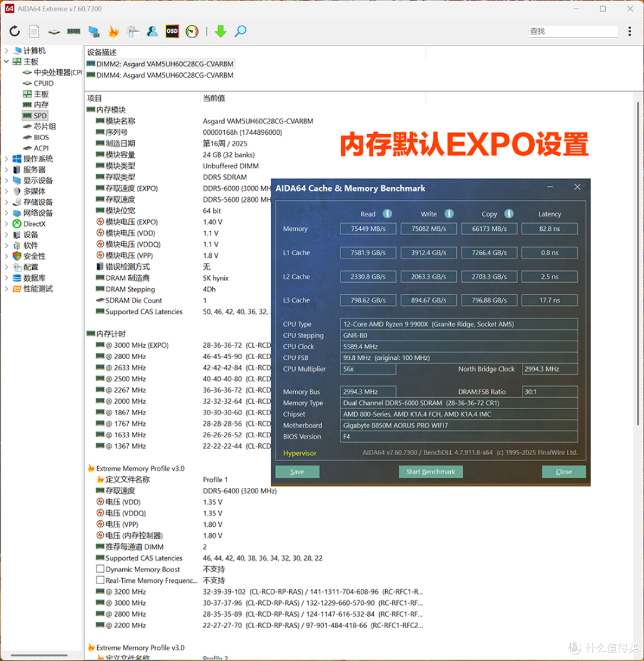
Task: Expand the 计算机 tree node
Action: [x=7, y=51]
